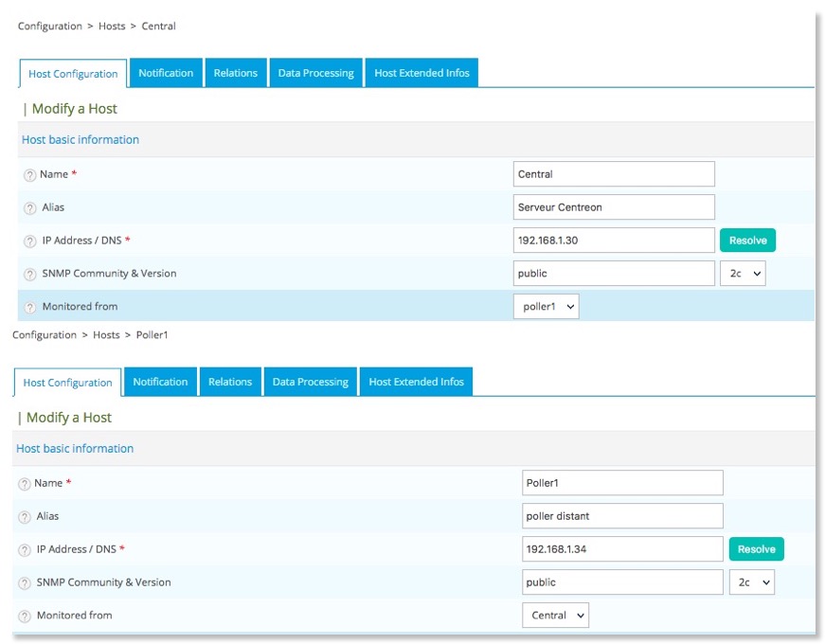Click Resolve next to 192.168.1.34
The image size is (825, 644).
756,549
